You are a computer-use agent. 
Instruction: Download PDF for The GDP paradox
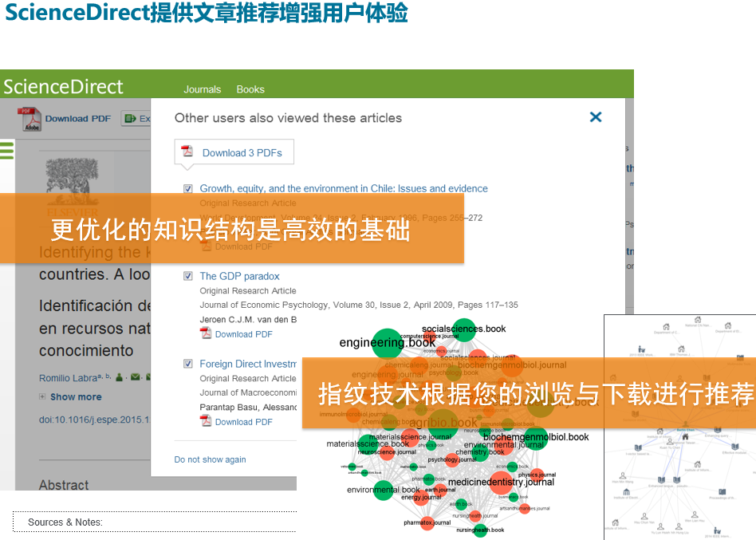243,334
